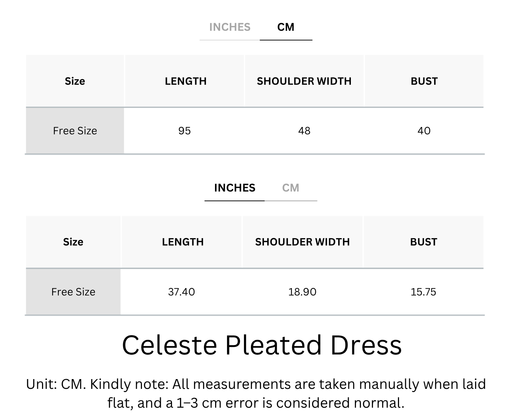Viewport: 512px width, 420px height.
Task: Click the BUST header in the inches table
Action: point(424,242)
